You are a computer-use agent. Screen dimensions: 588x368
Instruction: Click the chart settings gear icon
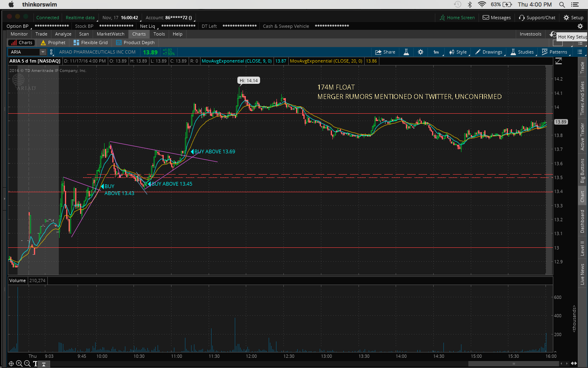(421, 52)
